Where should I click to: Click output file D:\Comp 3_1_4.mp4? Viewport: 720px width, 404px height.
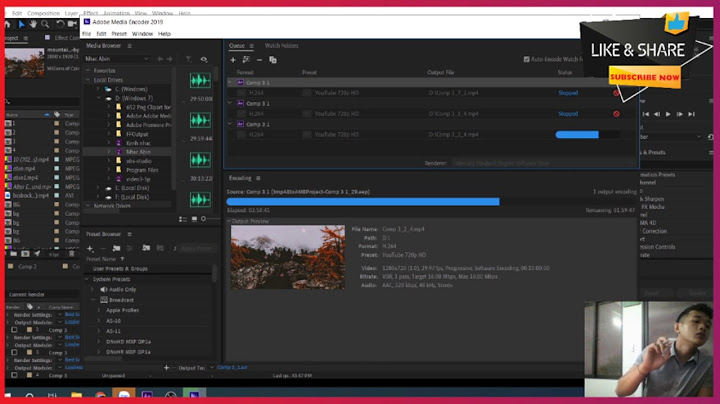(453, 114)
